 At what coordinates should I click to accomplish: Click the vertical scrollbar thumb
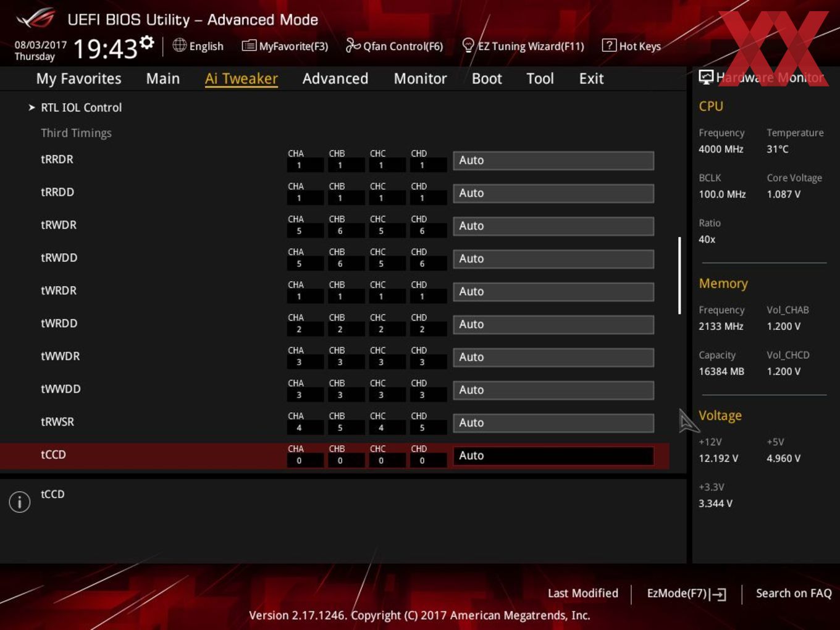tap(679, 275)
